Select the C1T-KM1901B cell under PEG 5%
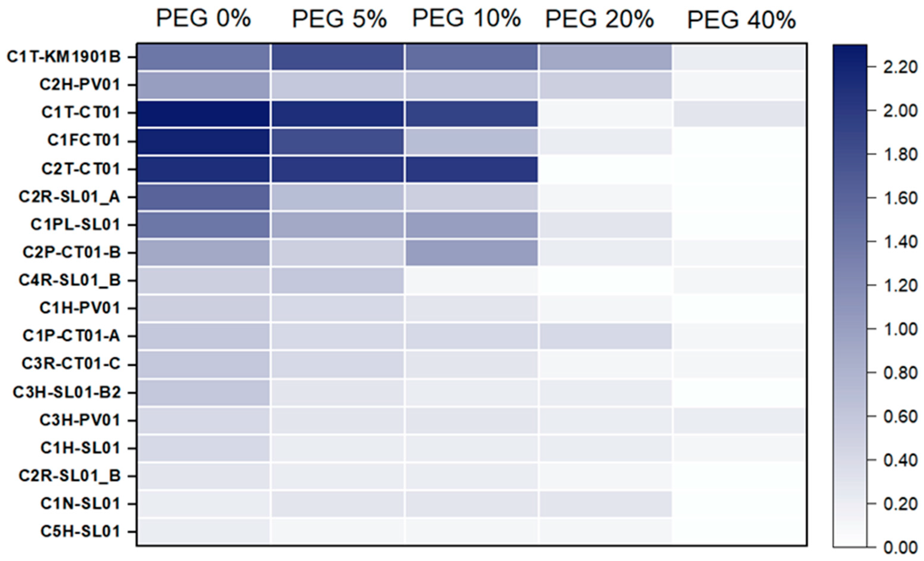Image resolution: width=924 pixels, height=561 pixels. [x=338, y=57]
